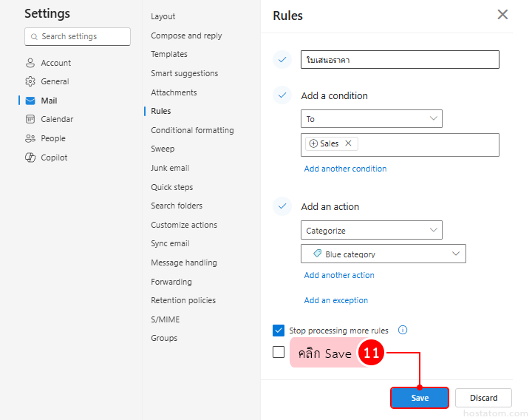
Task: Click Add another action link
Action: coord(339,275)
